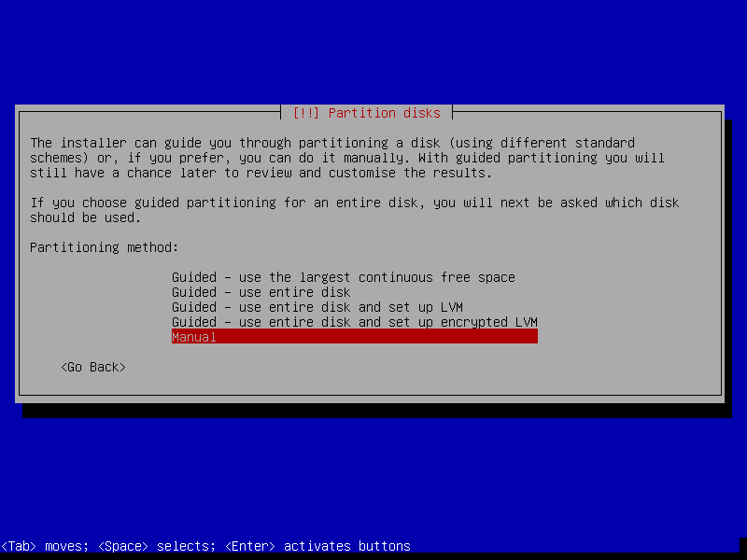Click the <Go Back> button

point(93,367)
